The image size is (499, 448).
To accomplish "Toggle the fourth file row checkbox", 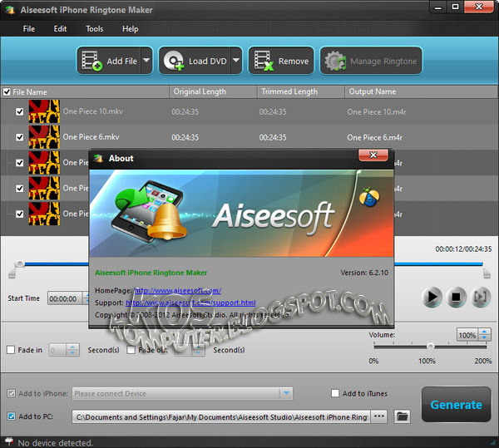I will tap(20, 188).
